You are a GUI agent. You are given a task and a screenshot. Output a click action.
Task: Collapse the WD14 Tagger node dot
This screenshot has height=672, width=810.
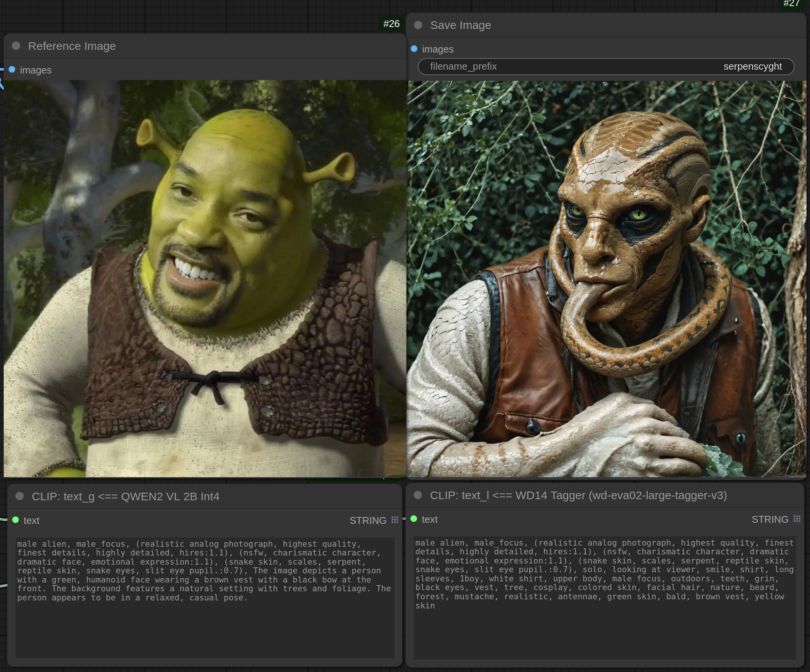tap(418, 495)
